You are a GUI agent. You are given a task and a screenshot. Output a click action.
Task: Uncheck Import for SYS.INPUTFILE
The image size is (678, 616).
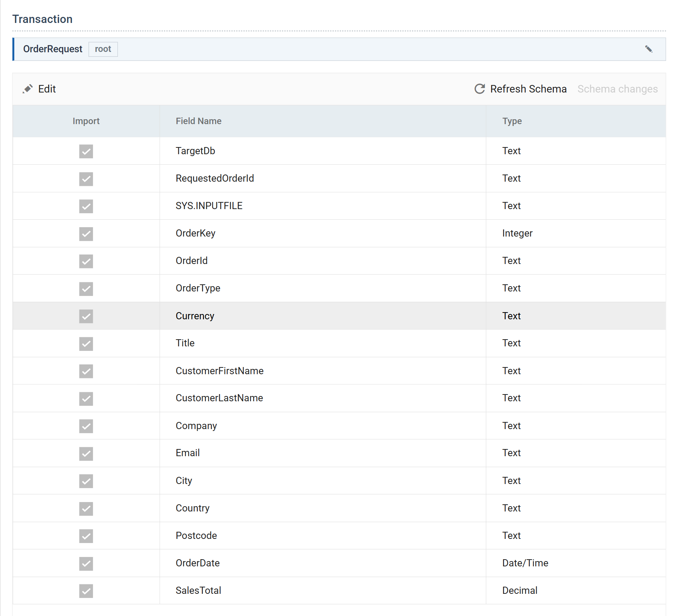pos(86,206)
